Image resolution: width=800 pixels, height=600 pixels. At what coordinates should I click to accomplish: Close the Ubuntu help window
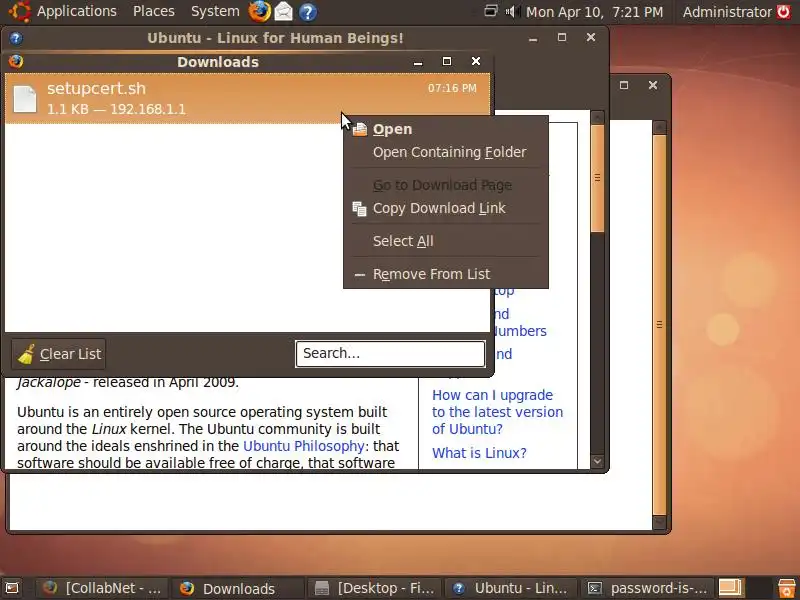[x=591, y=37]
